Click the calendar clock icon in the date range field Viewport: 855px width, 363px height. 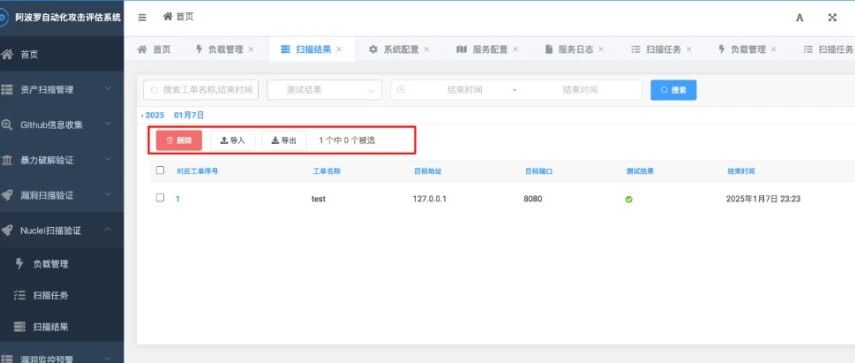point(401,90)
